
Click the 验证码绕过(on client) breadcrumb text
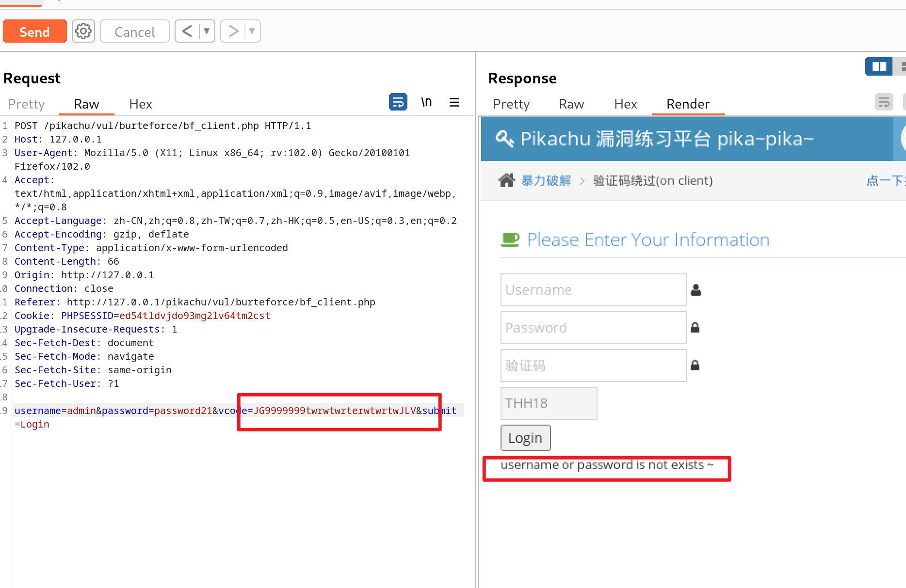click(x=653, y=181)
